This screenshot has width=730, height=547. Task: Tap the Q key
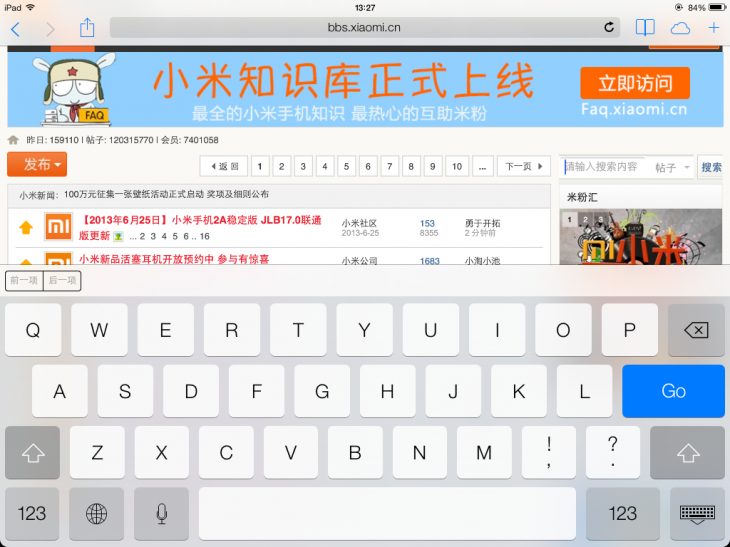coord(33,330)
